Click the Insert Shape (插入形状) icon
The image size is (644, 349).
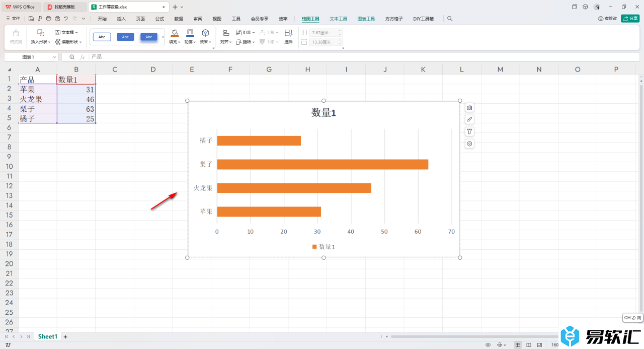tap(41, 33)
